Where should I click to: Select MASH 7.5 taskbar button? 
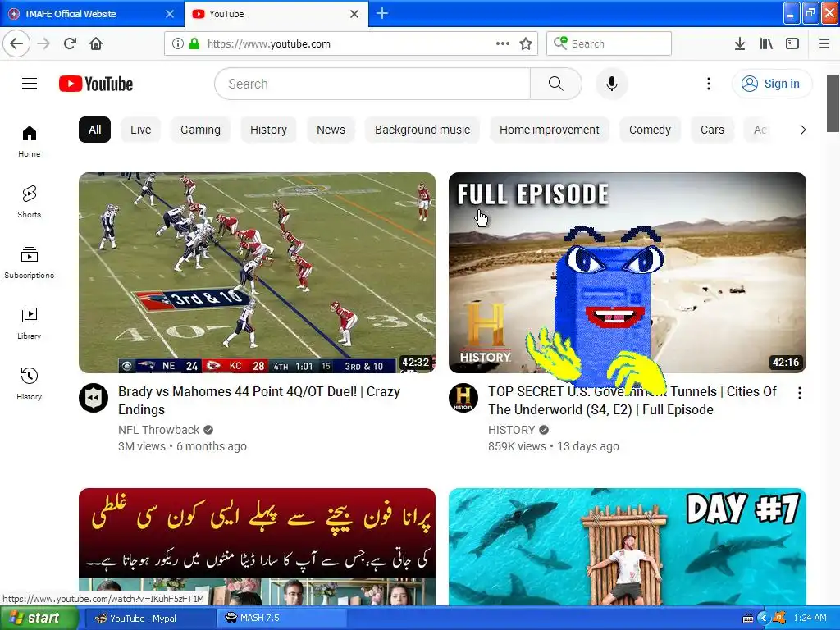(x=282, y=619)
